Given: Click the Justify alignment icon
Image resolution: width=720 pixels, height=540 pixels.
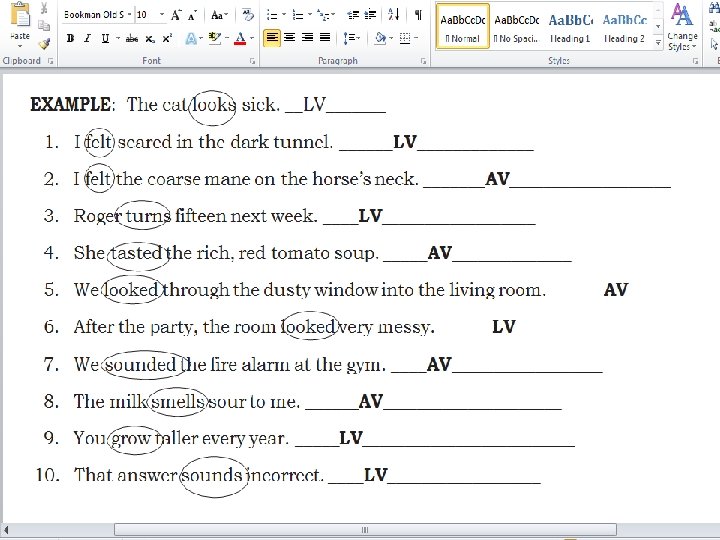Looking at the screenshot, I should point(325,38).
